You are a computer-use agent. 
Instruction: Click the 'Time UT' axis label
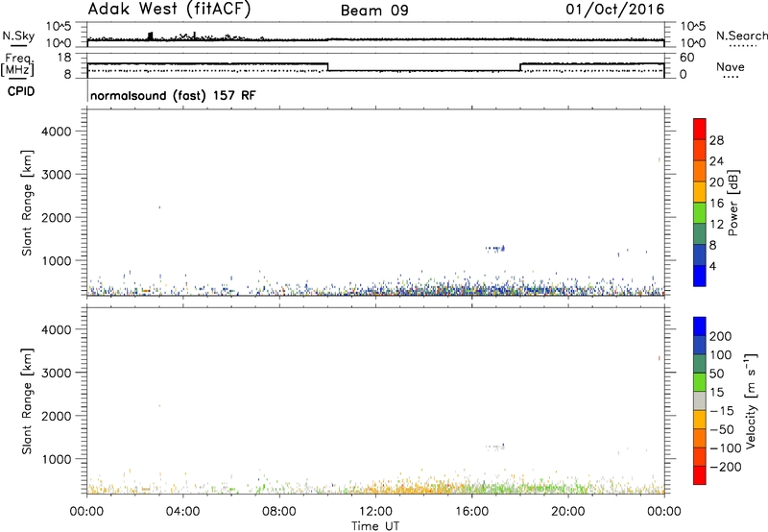tap(375, 526)
